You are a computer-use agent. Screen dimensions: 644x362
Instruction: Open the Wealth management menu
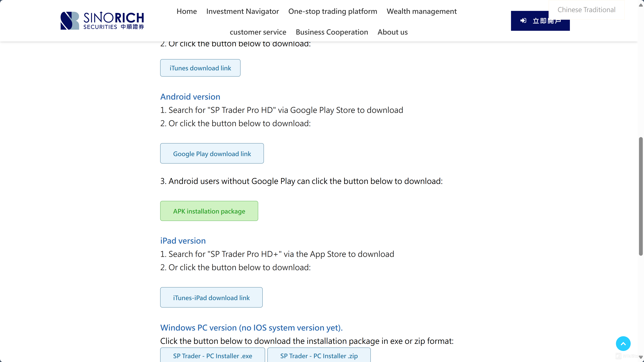point(421,11)
